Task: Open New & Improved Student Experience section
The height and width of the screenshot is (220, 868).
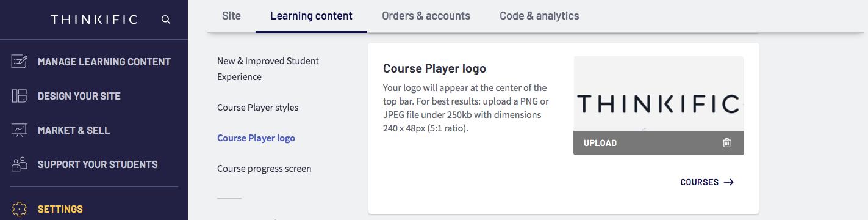Action: coord(268,69)
